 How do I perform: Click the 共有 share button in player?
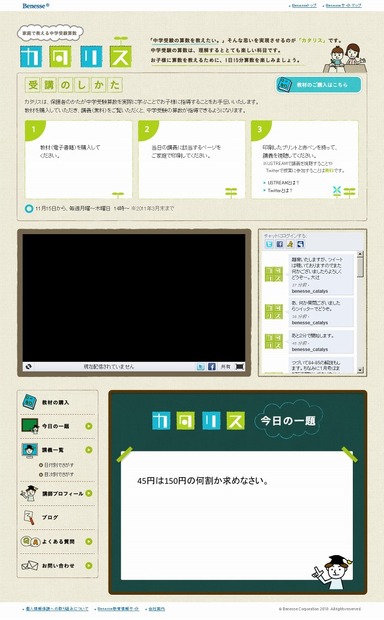225,367
